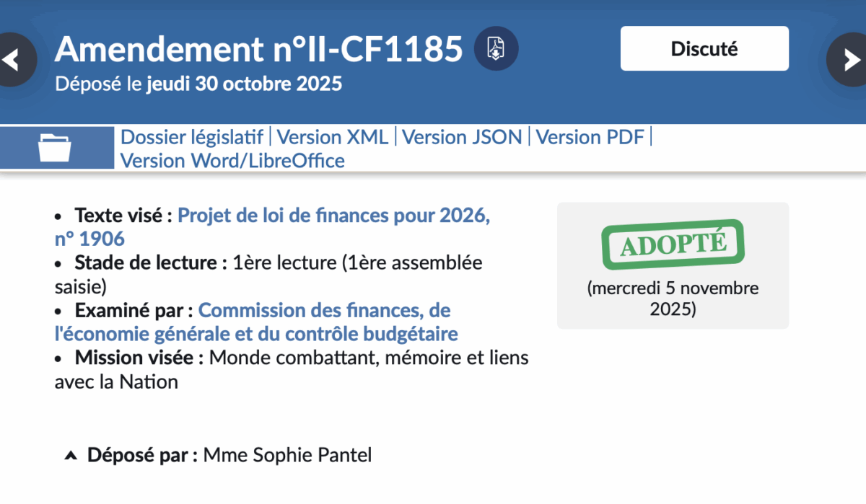Go to the previous amendment arrow
The height and width of the screenshot is (504, 866).
pyautogui.click(x=12, y=60)
